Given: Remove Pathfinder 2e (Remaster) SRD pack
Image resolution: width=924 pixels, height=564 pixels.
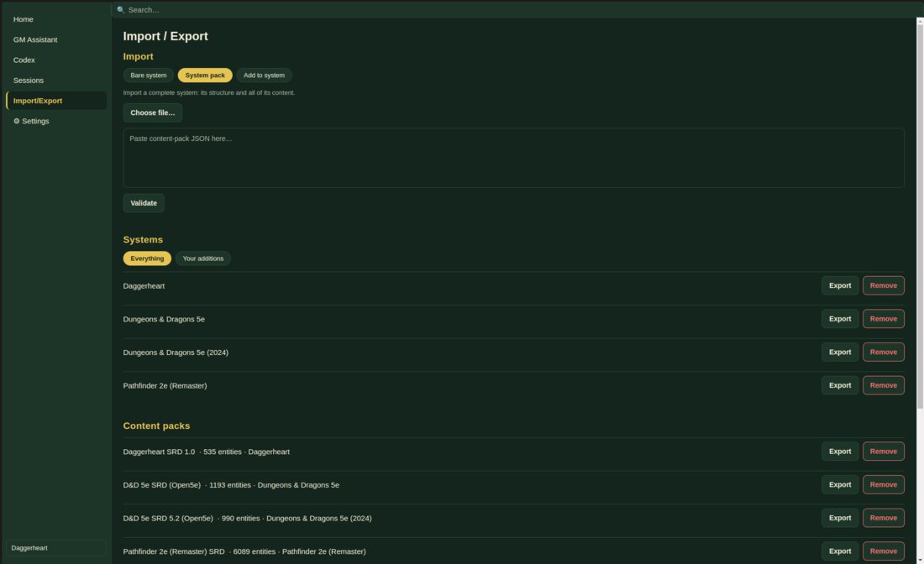Looking at the screenshot, I should coord(884,551).
